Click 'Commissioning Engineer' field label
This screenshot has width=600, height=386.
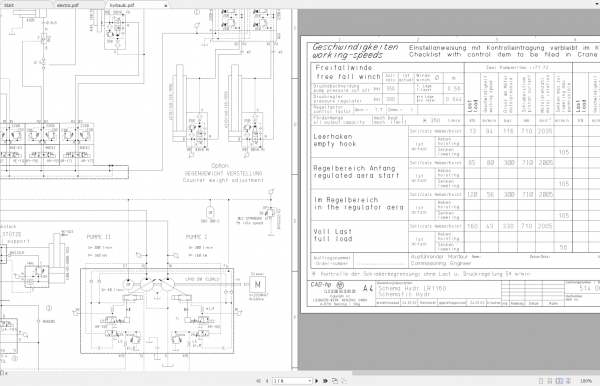[x=440, y=264]
